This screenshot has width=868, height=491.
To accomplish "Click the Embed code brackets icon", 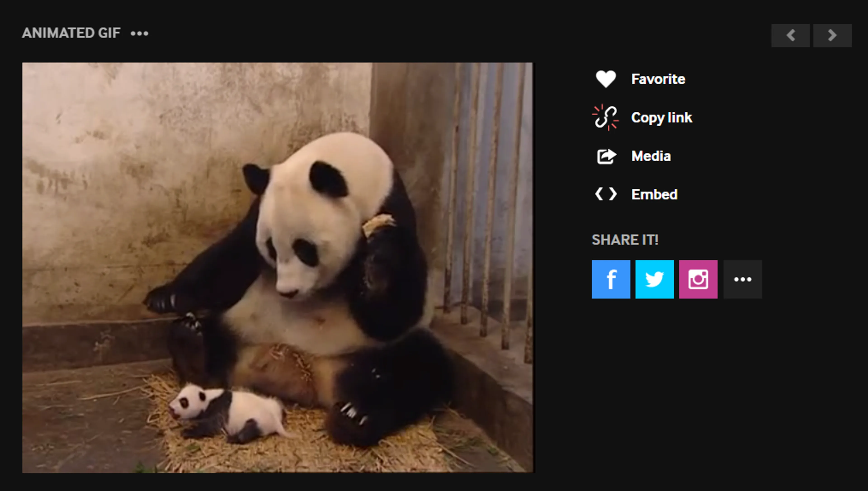I will coord(606,194).
